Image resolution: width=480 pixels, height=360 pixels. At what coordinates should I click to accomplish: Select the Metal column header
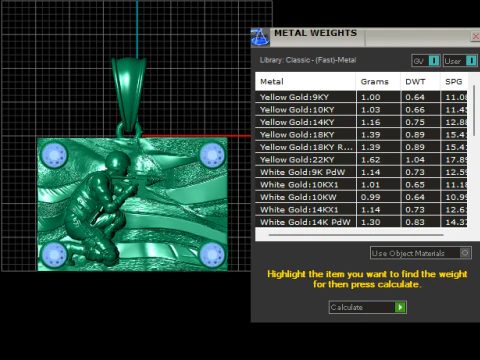[x=305, y=81]
